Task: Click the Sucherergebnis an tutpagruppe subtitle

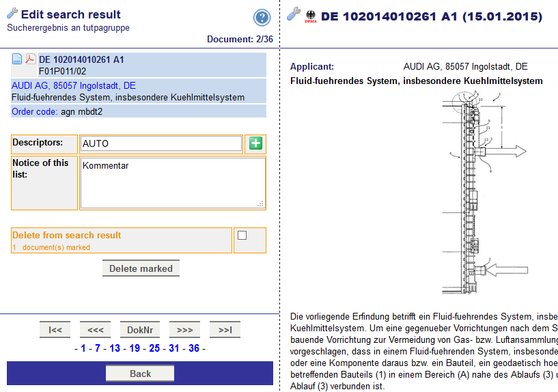Action: (68, 28)
